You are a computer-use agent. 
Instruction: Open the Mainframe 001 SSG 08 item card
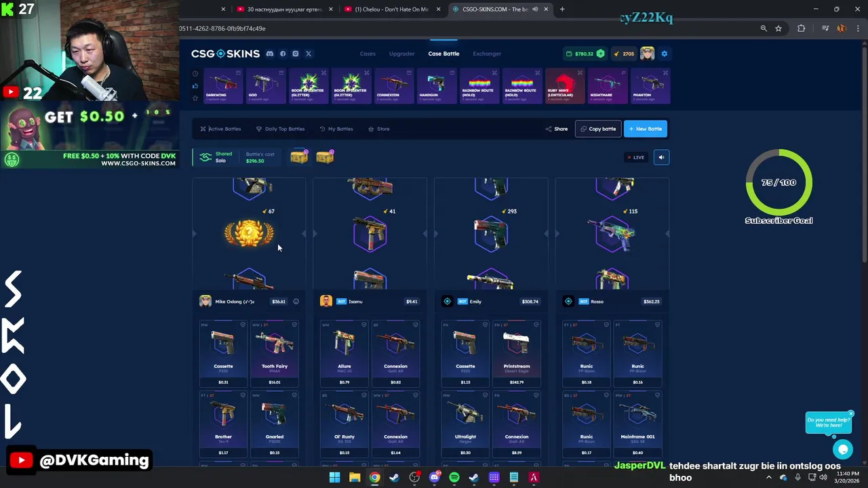click(637, 424)
